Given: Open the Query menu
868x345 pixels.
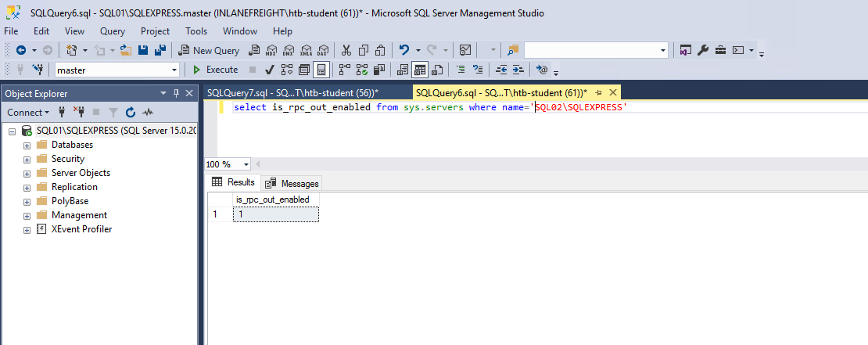Looking at the screenshot, I should (113, 31).
